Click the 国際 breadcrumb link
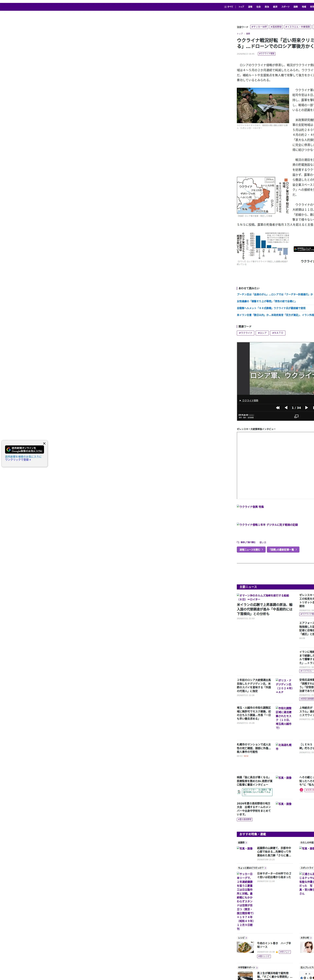This screenshot has width=314, height=980. [x=248, y=34]
